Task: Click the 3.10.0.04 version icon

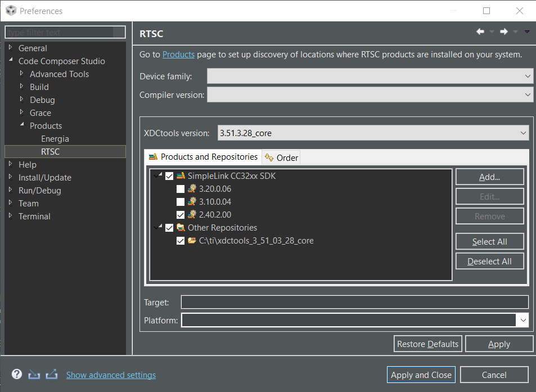Action: [192, 202]
